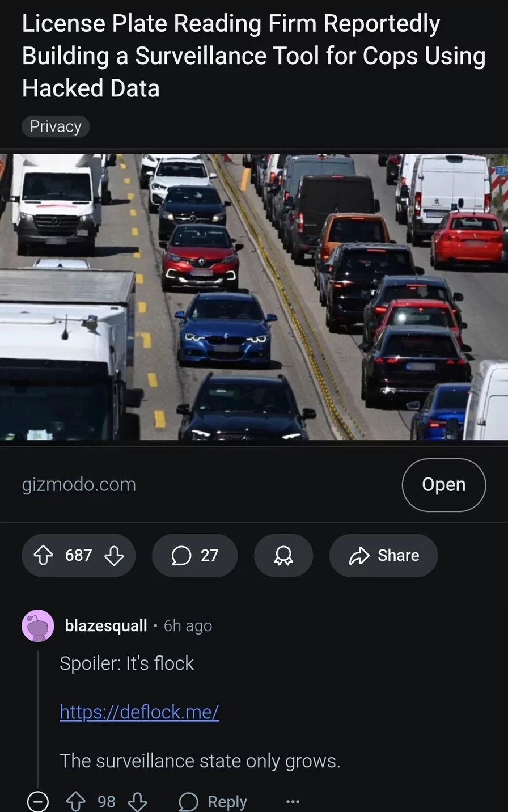The image size is (508, 812).
Task: Downvote blazesquall's comment
Action: (138, 802)
